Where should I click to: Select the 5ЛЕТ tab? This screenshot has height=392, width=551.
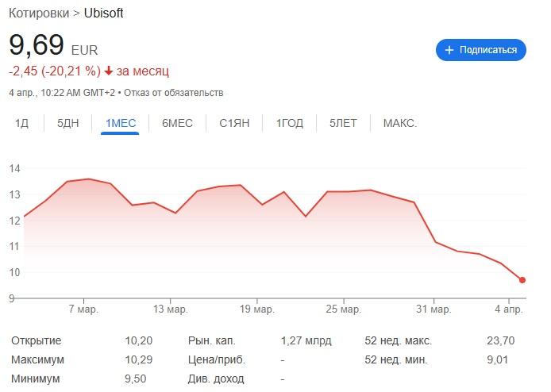point(343,123)
